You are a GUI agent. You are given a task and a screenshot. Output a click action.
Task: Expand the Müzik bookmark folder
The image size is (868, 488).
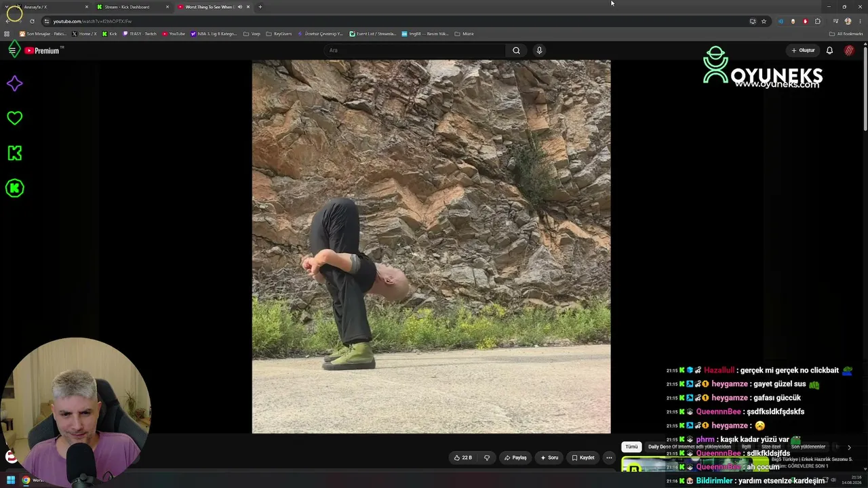tap(465, 34)
